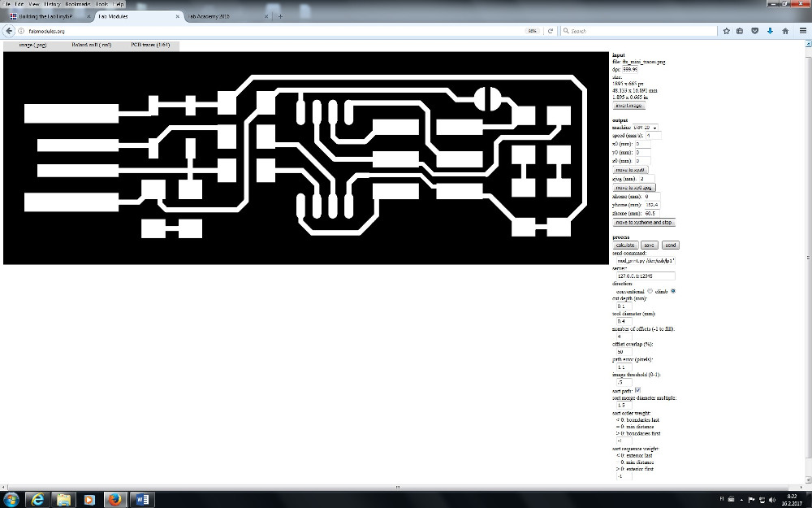Image resolution: width=812 pixels, height=508 pixels.
Task: Focus the dpi input field
Action: tap(629, 69)
